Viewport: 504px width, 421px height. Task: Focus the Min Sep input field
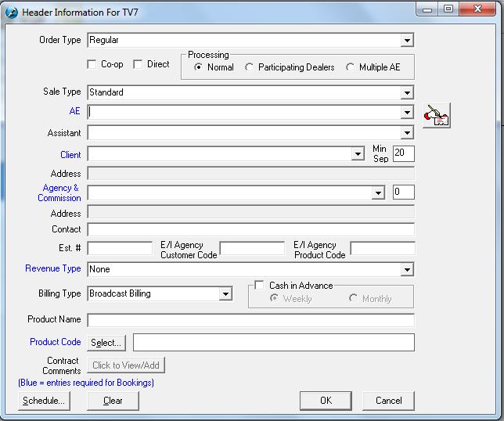point(403,153)
